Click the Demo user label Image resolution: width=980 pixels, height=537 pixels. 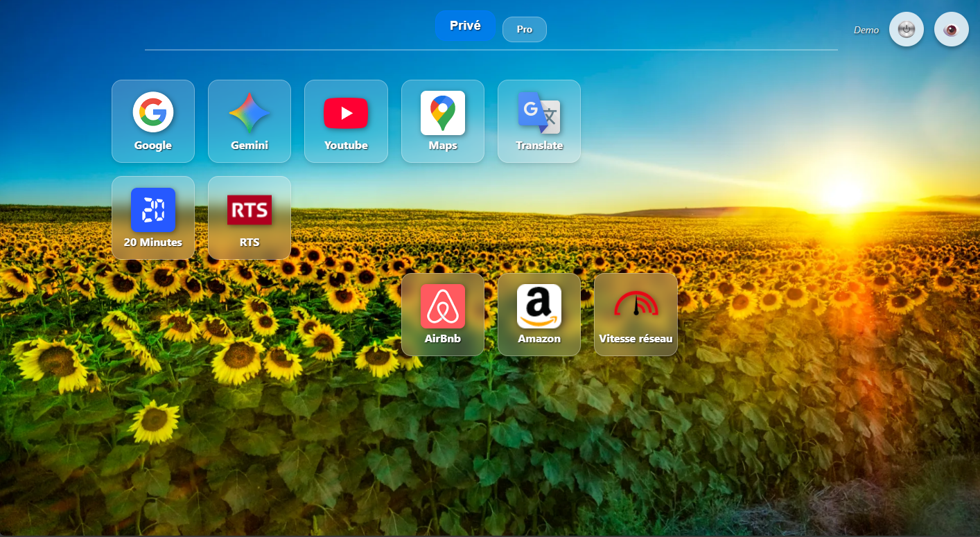coord(866,30)
